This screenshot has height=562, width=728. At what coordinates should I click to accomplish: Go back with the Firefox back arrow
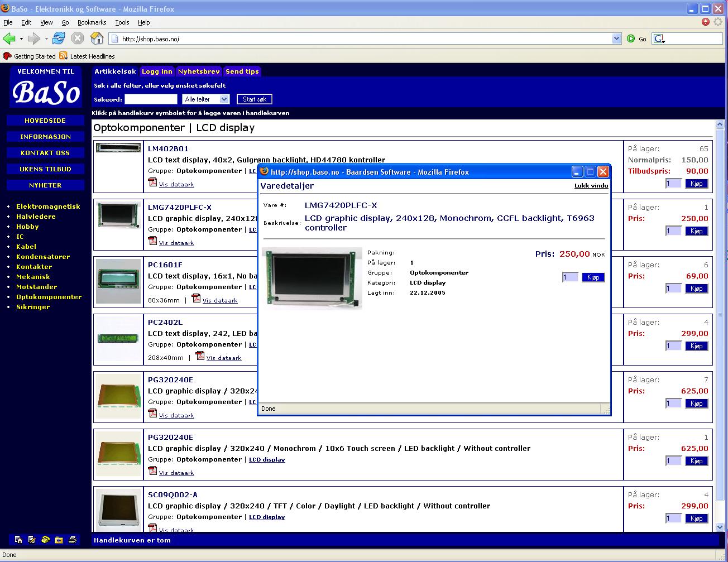9,39
